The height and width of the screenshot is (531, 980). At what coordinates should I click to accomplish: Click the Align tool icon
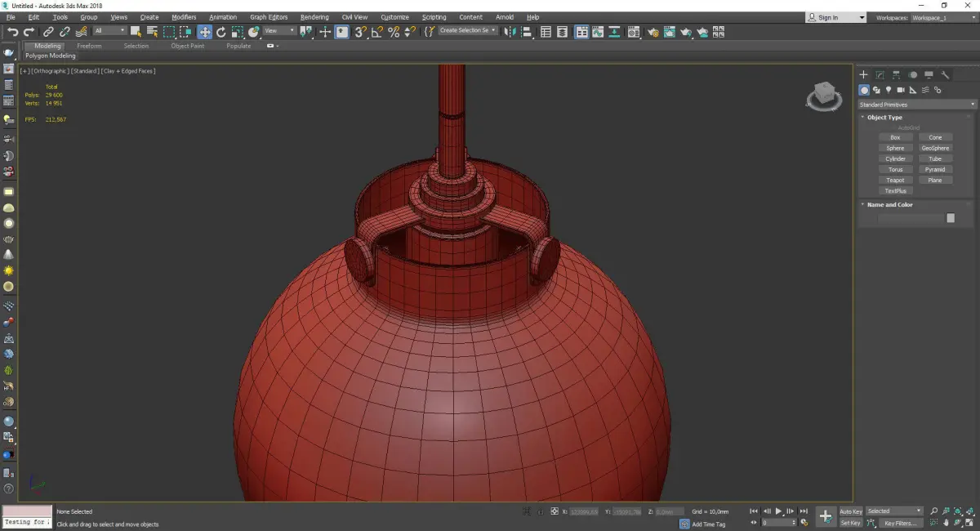pos(527,32)
